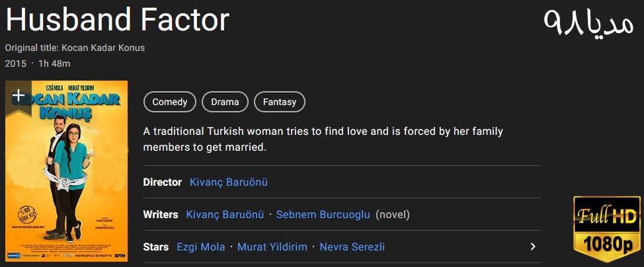Expand the Stars row with the chevron arrow

(x=533, y=247)
